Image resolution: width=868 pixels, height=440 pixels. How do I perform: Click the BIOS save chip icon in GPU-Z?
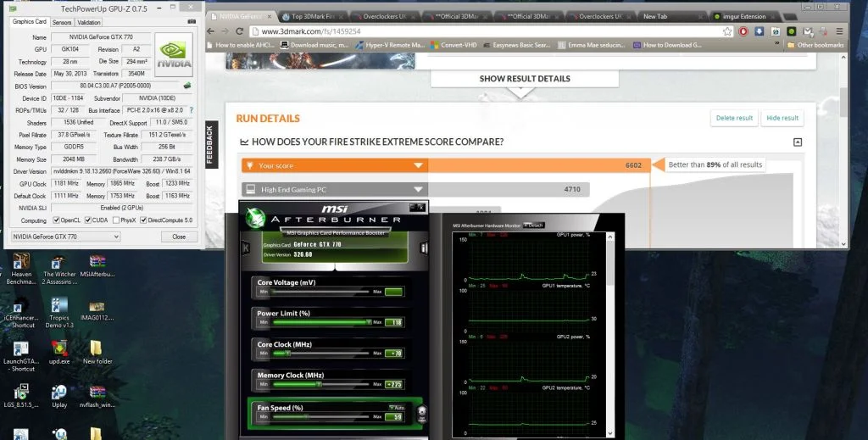[187, 86]
